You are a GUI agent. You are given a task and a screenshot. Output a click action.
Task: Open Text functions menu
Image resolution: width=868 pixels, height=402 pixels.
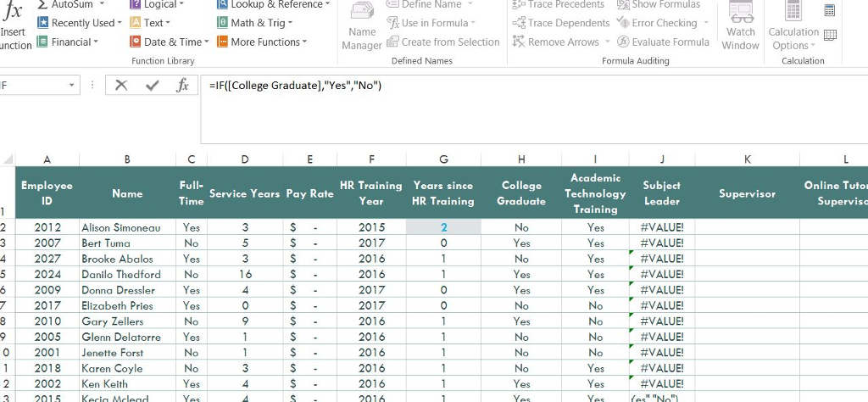149,23
